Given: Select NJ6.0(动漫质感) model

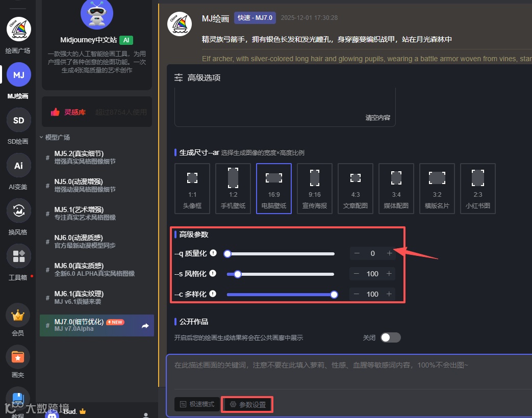Looking at the screenshot, I should [x=97, y=242].
